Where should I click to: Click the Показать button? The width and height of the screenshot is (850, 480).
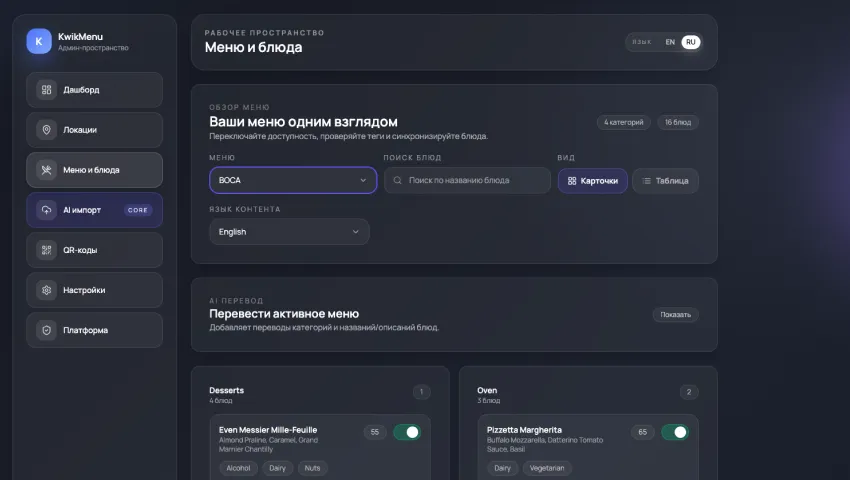tap(675, 315)
